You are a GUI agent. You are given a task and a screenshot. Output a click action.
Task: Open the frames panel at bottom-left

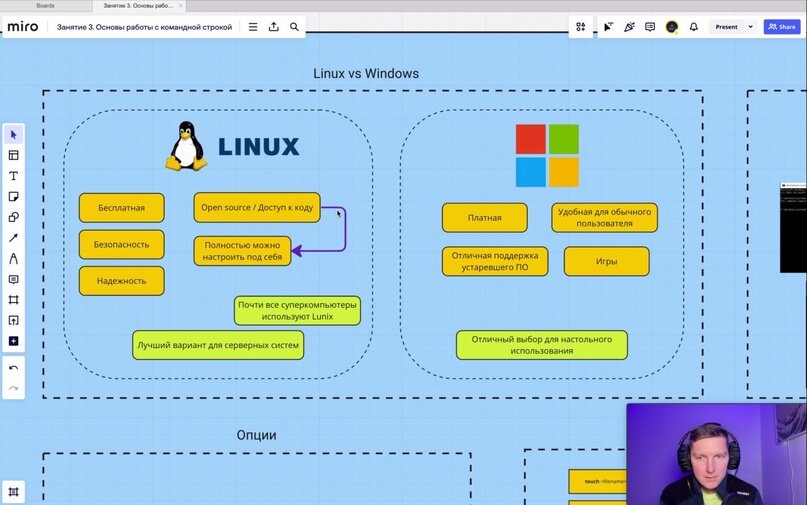(x=13, y=492)
